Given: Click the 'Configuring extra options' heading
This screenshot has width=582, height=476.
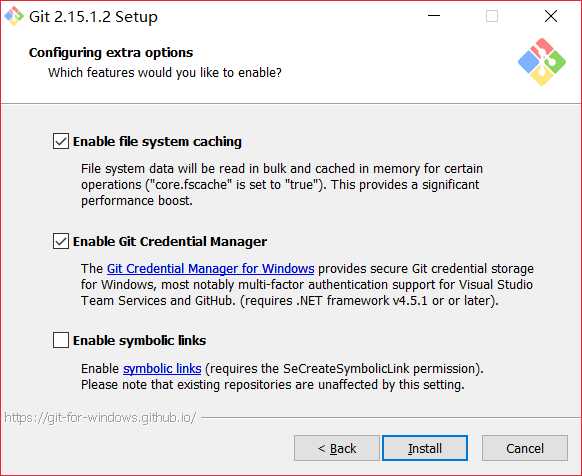Looking at the screenshot, I should coord(111,53).
